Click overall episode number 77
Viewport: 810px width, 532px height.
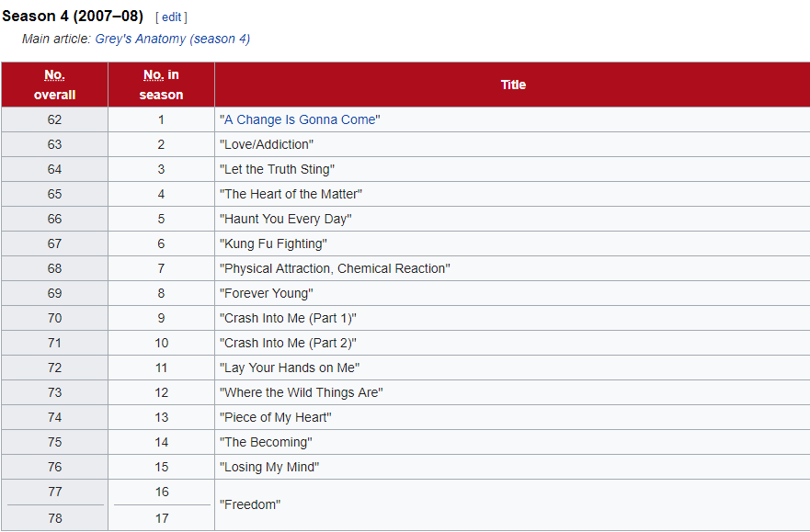[x=55, y=492]
